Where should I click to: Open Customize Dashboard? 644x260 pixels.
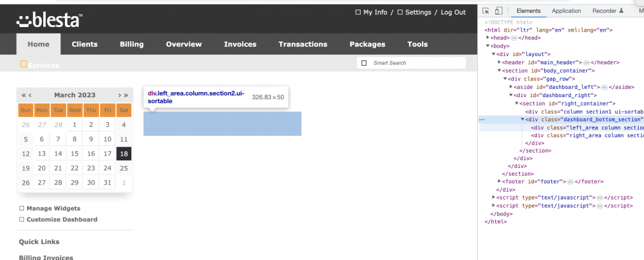tap(62, 219)
